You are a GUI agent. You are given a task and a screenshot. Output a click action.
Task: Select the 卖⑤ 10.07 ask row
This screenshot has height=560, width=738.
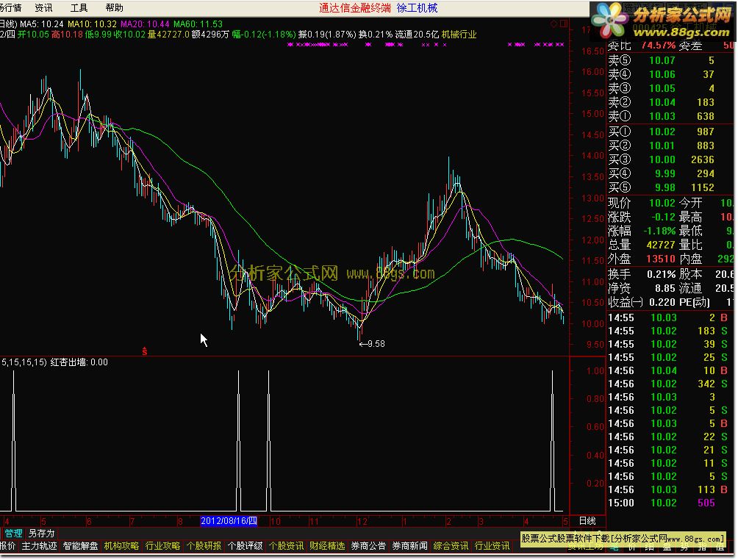click(x=670, y=60)
